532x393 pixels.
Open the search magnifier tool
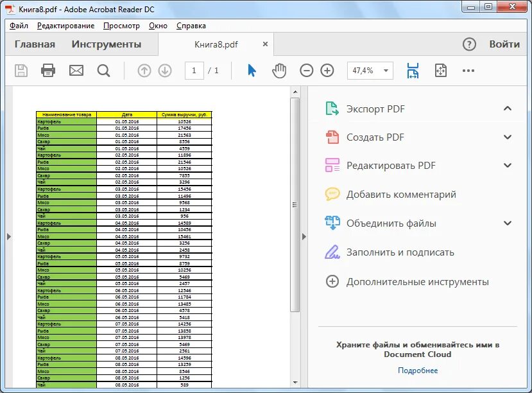click(103, 71)
